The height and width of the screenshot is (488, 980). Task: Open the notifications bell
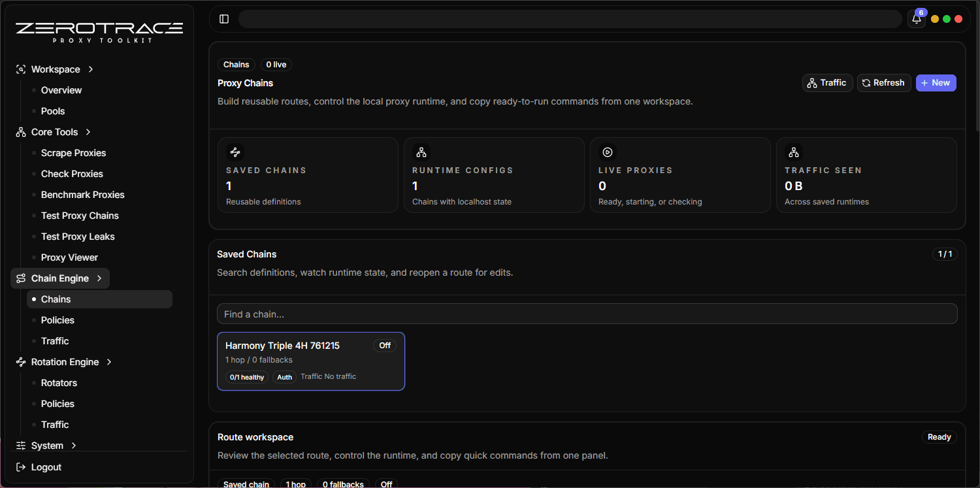917,19
